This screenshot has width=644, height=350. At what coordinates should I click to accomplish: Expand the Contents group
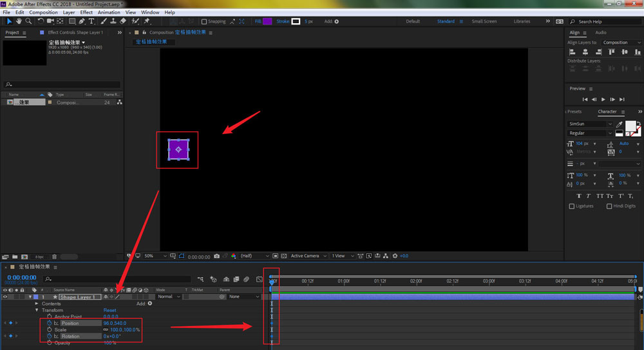[37, 304]
